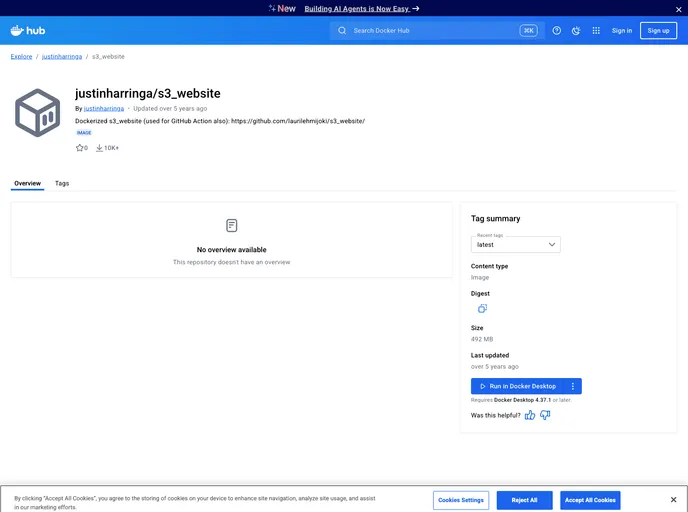Copy the digest with copy icon
The image size is (688, 512).
tap(482, 308)
